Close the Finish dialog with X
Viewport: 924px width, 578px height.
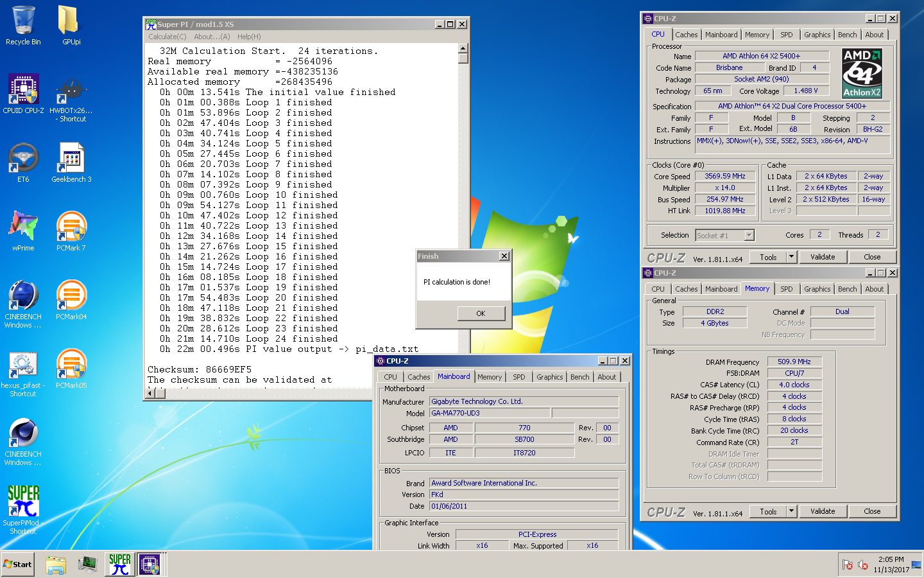coord(504,256)
